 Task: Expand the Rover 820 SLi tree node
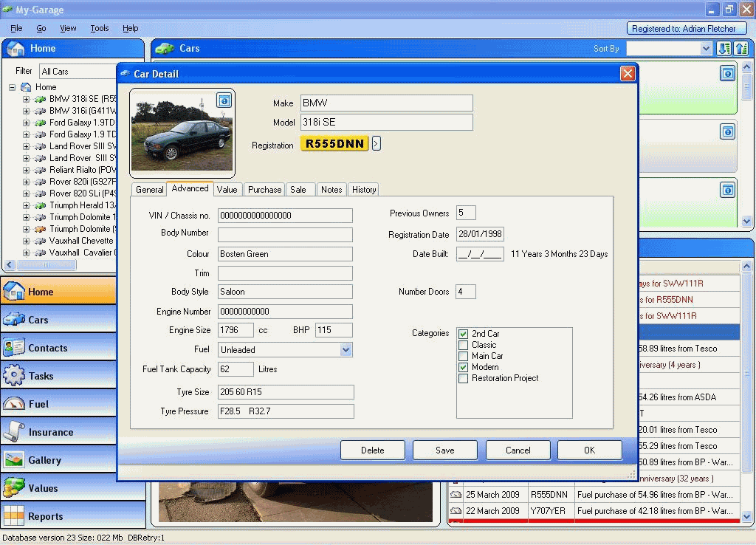[26, 193]
